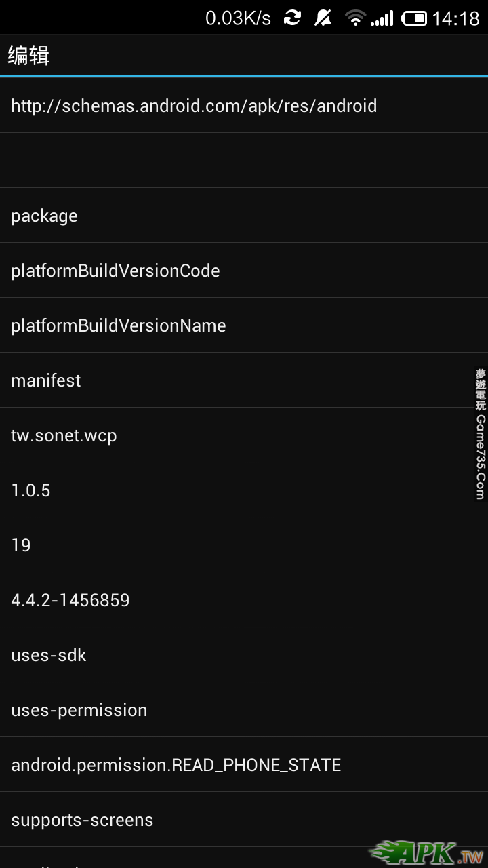
Task: Tap the 编辑 title header
Action: (x=29, y=55)
